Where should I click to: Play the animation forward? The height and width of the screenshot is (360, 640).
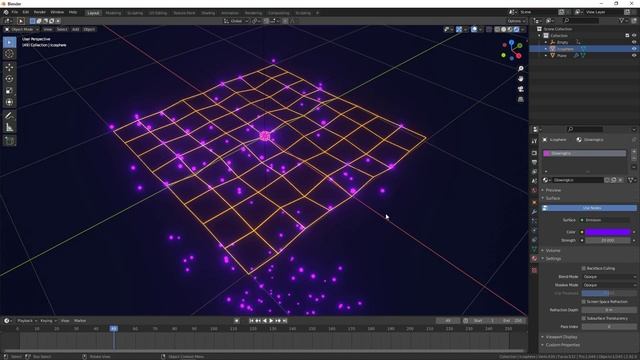(x=271, y=321)
